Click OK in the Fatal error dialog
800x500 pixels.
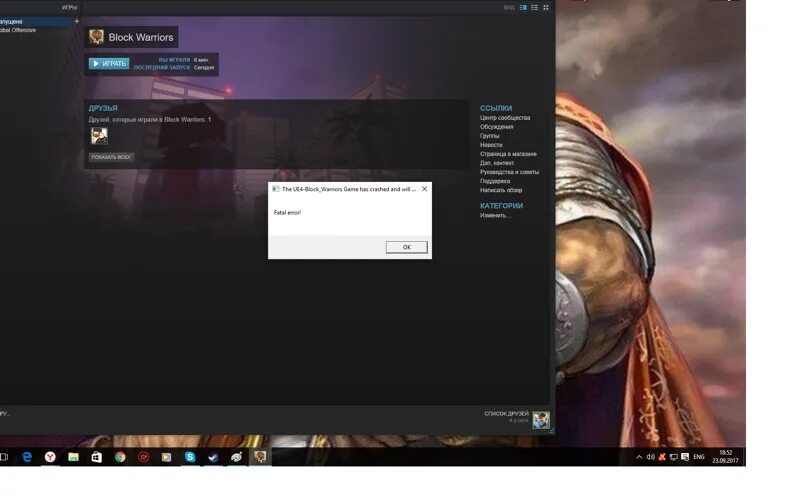coord(406,247)
